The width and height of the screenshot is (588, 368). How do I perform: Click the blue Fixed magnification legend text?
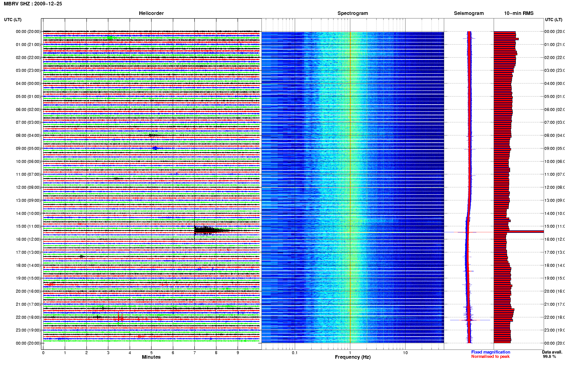[491, 352]
